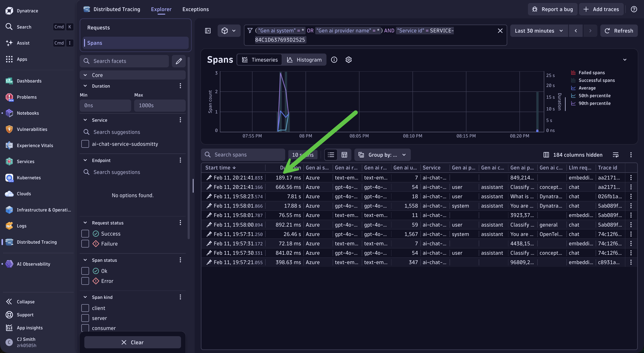The image size is (644, 353).
Task: Open the Kubernetes app in sidebar
Action: pyautogui.click(x=29, y=178)
